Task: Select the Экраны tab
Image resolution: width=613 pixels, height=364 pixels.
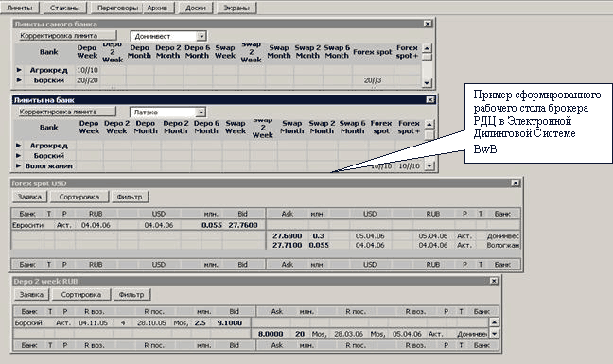Action: click(x=236, y=8)
